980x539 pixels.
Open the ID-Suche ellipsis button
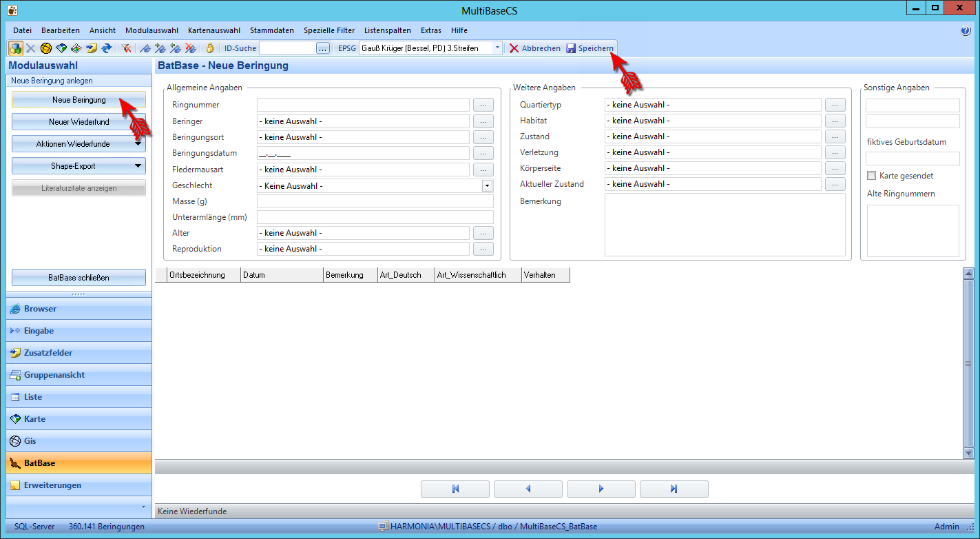click(323, 48)
